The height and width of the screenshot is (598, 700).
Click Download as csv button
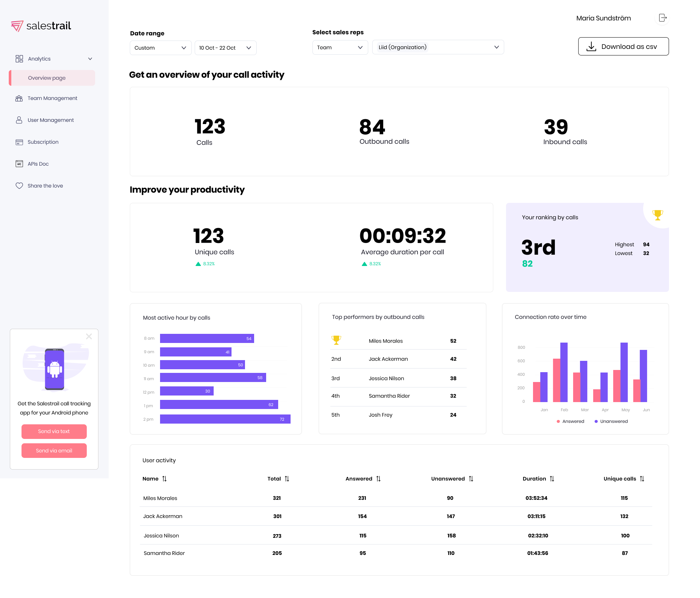[x=623, y=47]
